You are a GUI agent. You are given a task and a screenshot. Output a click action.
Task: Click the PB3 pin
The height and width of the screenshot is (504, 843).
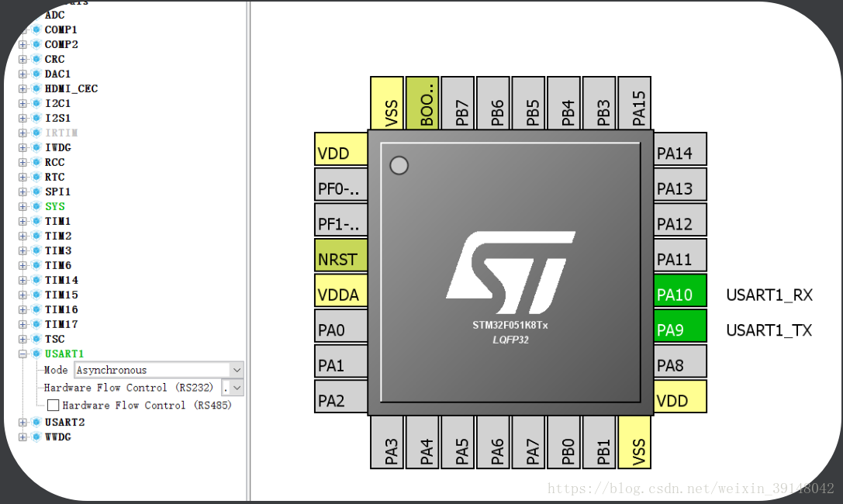pyautogui.click(x=599, y=103)
